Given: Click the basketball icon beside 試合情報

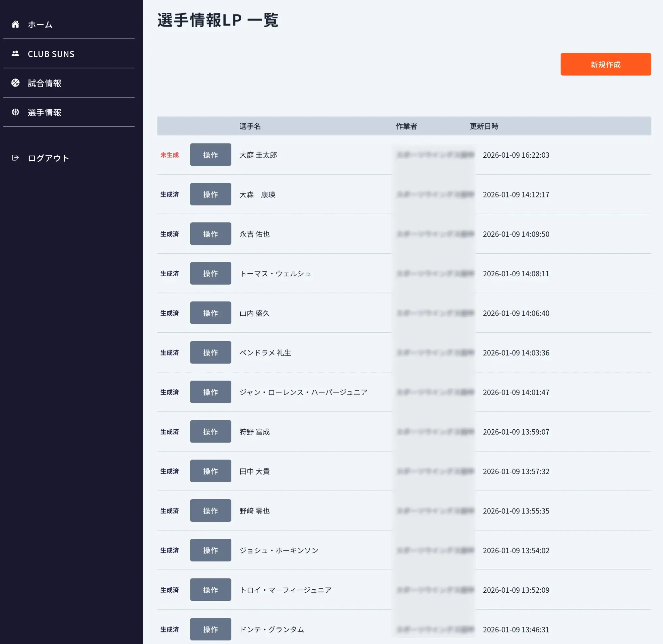Looking at the screenshot, I should [16, 83].
